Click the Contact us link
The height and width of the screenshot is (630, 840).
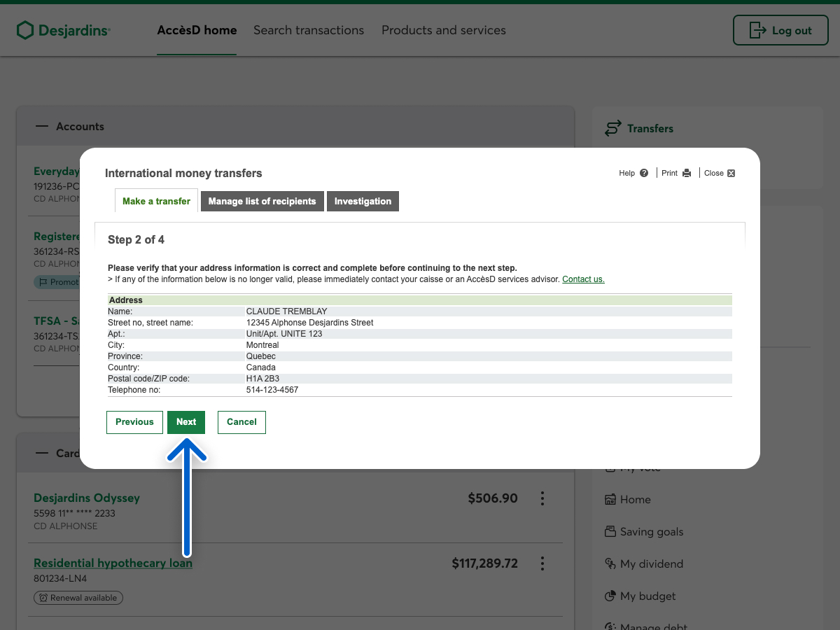[x=583, y=279]
